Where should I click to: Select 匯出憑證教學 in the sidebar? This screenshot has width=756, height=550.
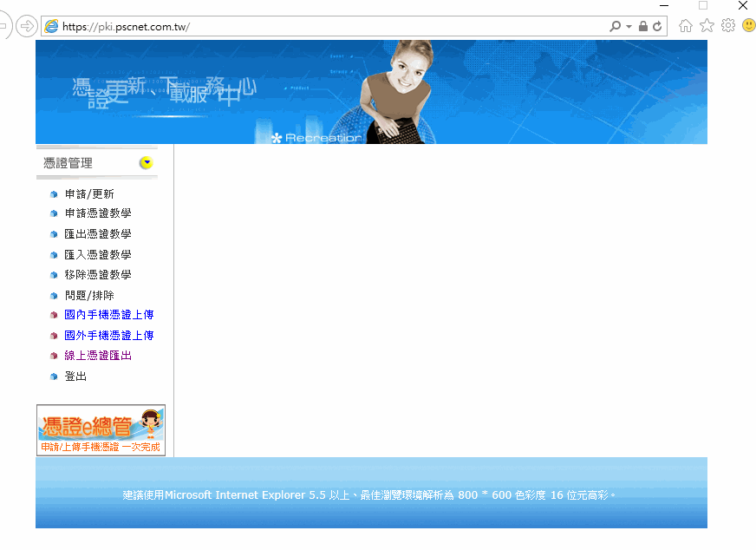click(x=98, y=234)
